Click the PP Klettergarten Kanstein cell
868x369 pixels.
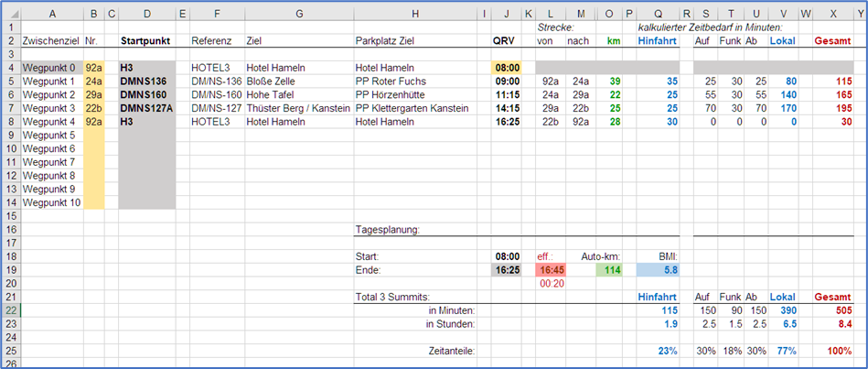click(x=415, y=108)
